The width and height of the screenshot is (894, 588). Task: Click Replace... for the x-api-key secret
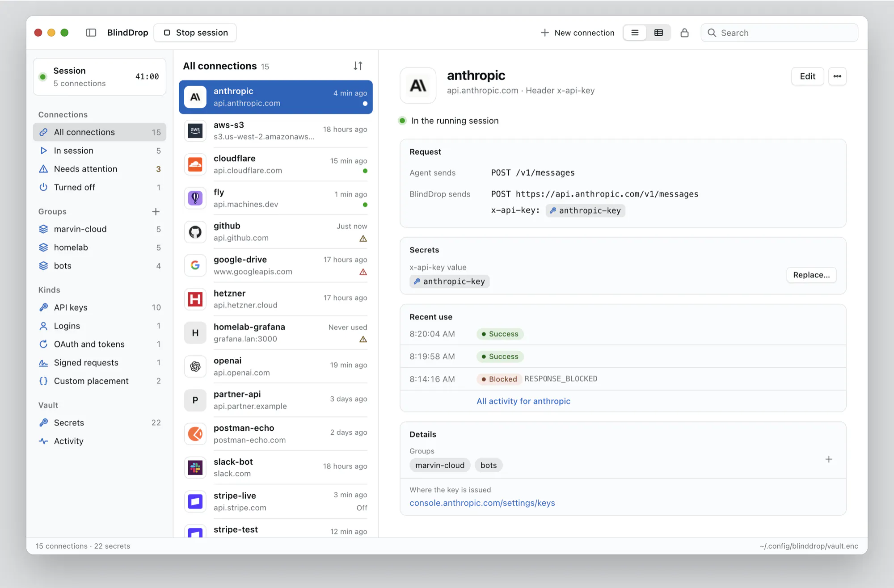811,275
